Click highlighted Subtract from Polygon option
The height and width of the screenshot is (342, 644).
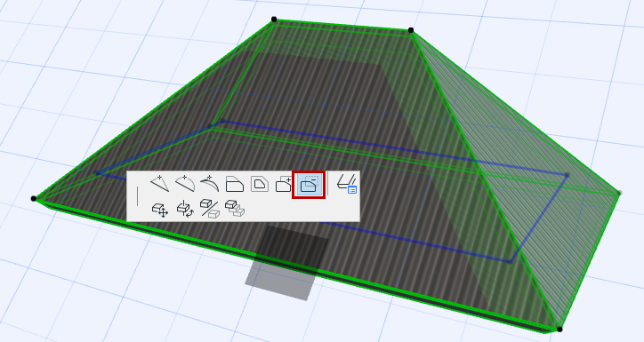click(x=309, y=185)
